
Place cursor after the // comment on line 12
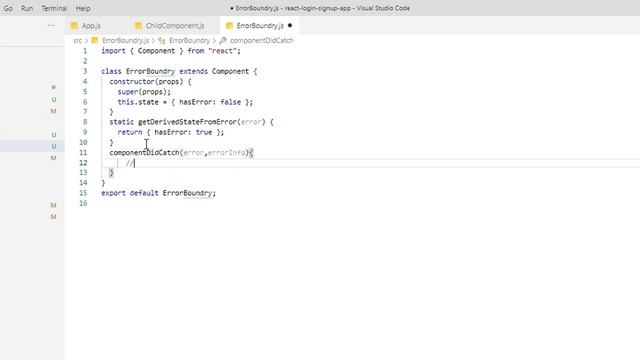point(134,163)
